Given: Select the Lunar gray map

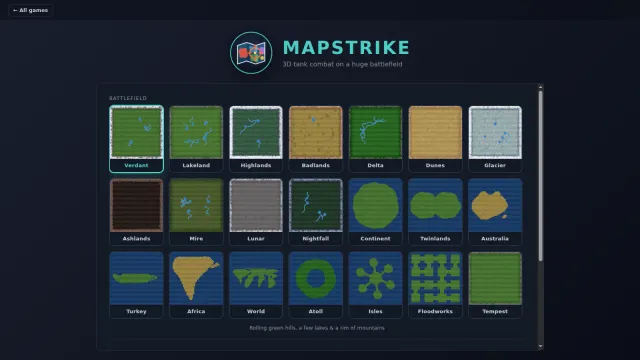Looking at the screenshot, I should coord(256,212).
